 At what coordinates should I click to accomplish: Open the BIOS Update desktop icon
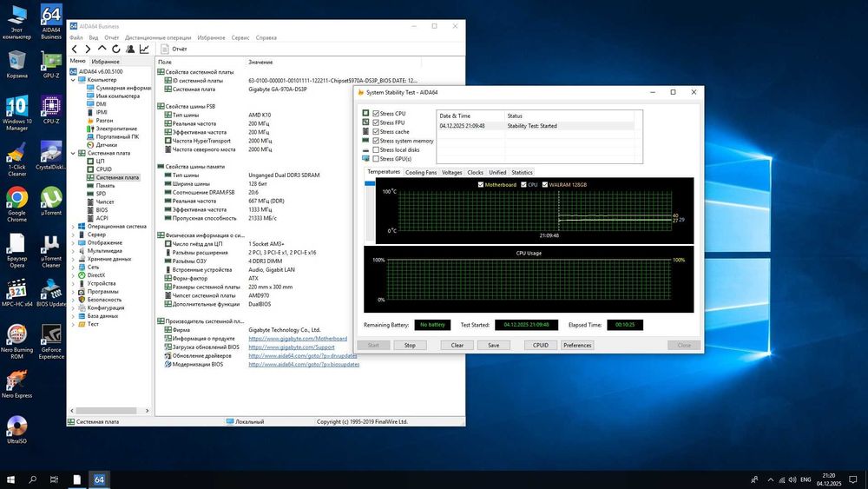(x=51, y=293)
